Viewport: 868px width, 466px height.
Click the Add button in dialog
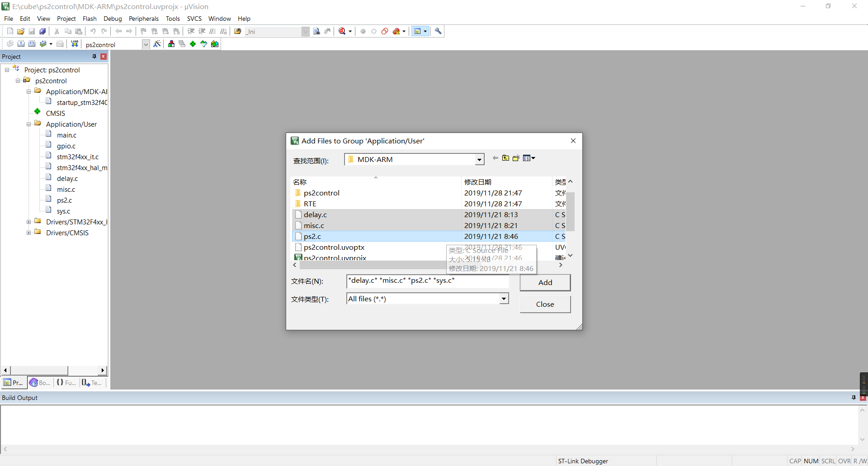click(x=545, y=282)
